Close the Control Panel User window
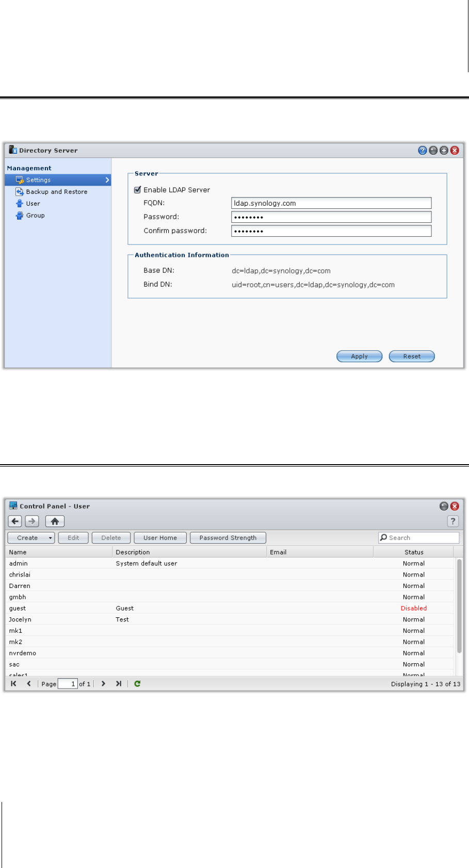The width and height of the screenshot is (469, 868). coord(455,506)
